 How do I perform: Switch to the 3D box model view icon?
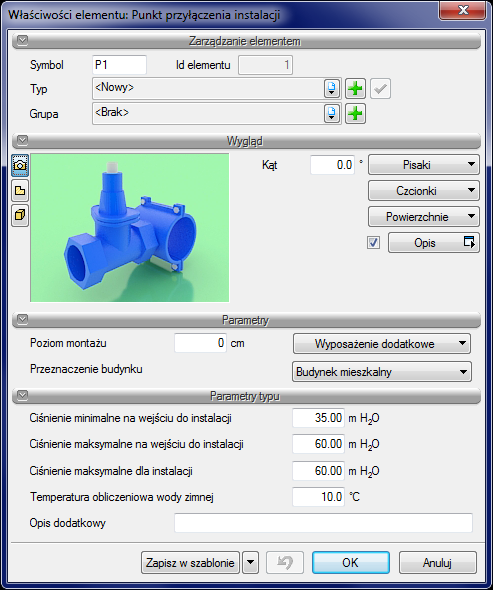click(20, 215)
